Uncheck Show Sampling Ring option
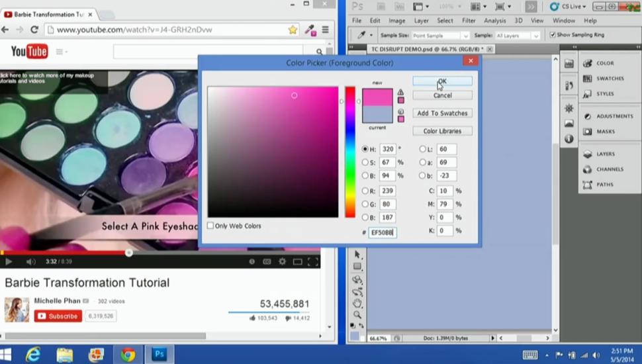642x364 pixels. tap(553, 35)
